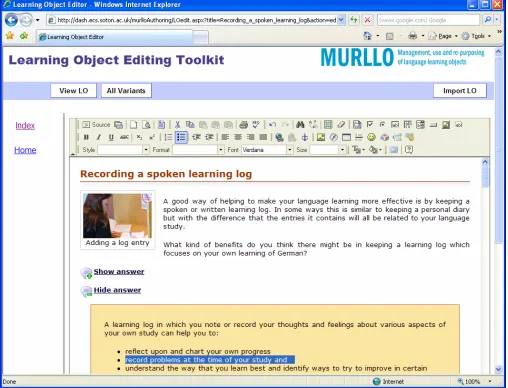
Task: Toggle italic formatting
Action: click(99, 137)
